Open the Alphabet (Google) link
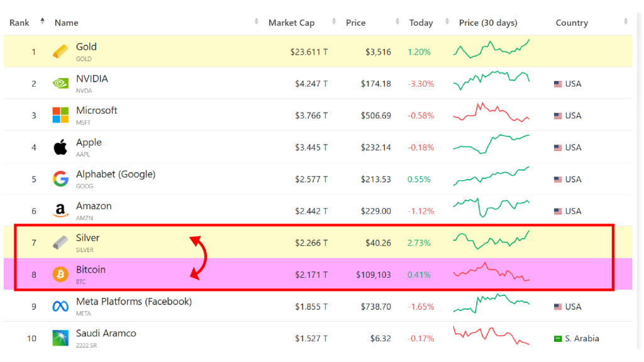 (116, 174)
